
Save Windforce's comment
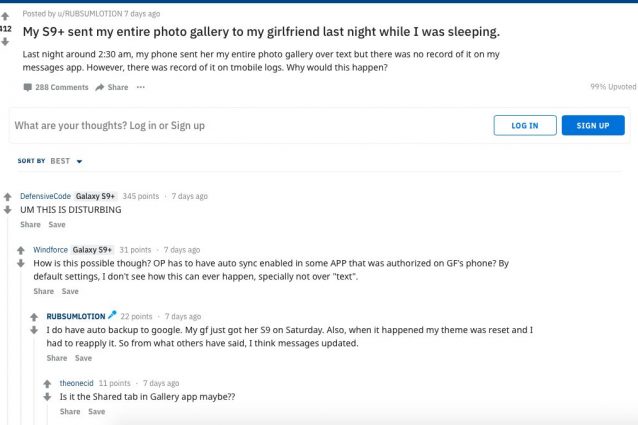click(70, 291)
